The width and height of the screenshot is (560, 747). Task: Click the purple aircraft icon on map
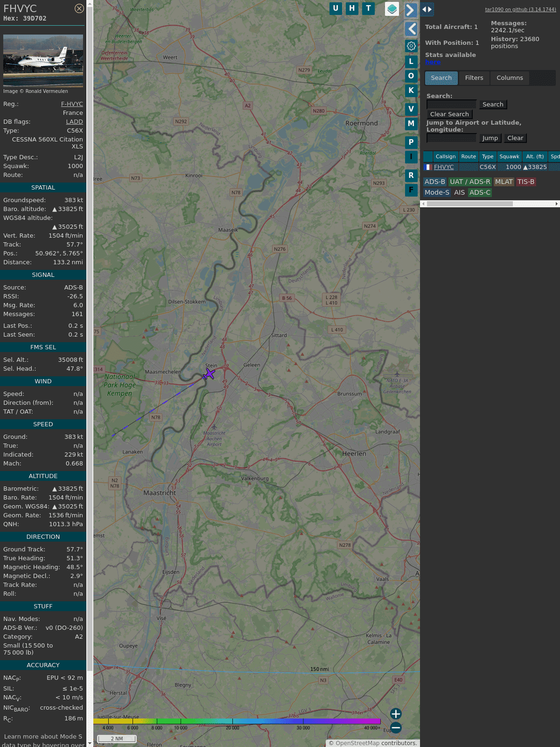point(209,374)
